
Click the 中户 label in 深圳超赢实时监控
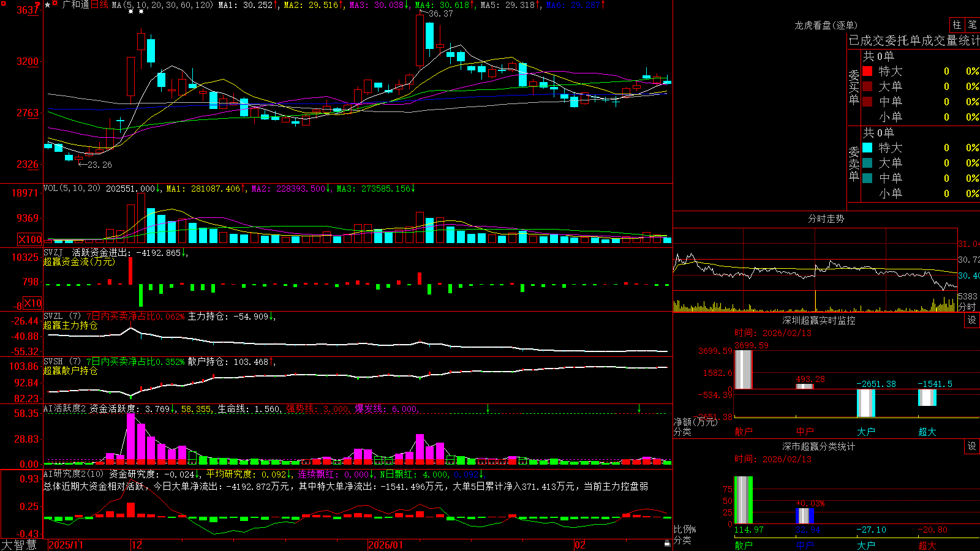805,432
